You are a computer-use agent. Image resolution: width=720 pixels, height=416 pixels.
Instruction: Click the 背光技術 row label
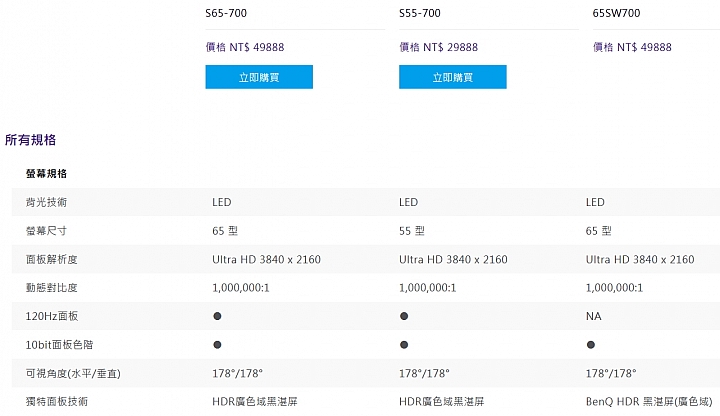tap(46, 202)
